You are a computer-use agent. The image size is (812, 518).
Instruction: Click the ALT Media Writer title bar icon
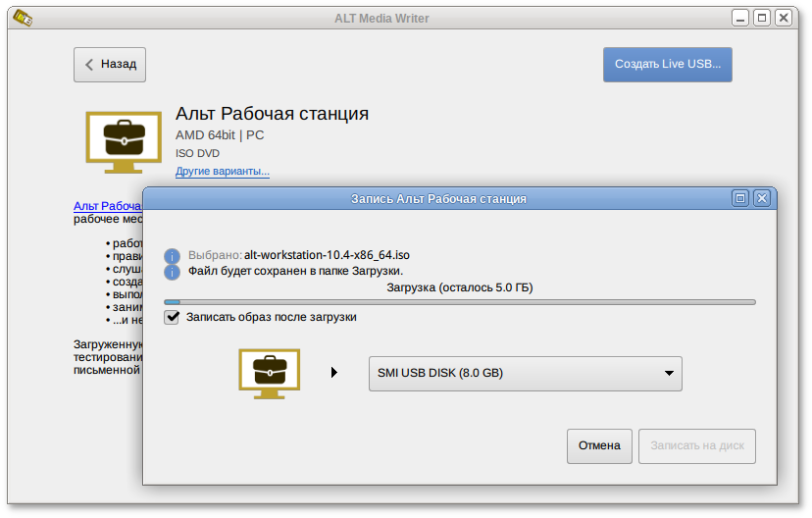[18, 18]
